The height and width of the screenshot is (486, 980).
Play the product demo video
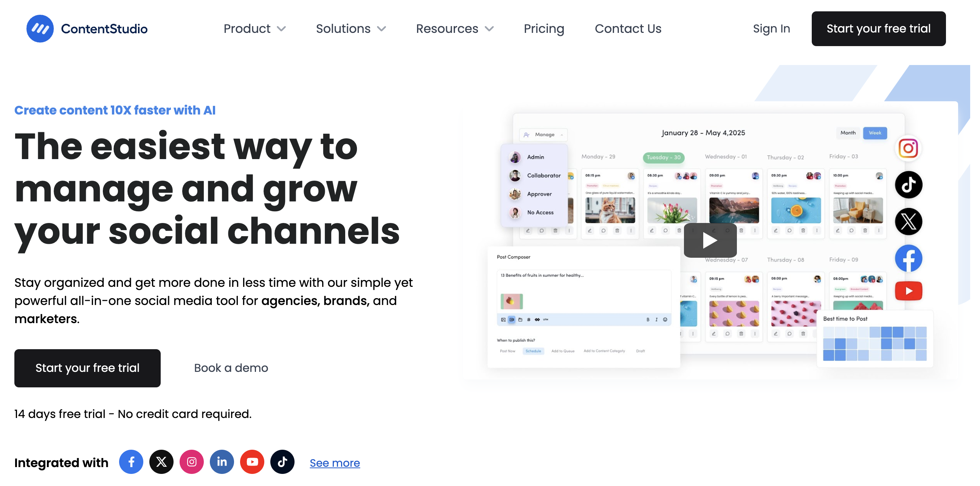coord(710,240)
